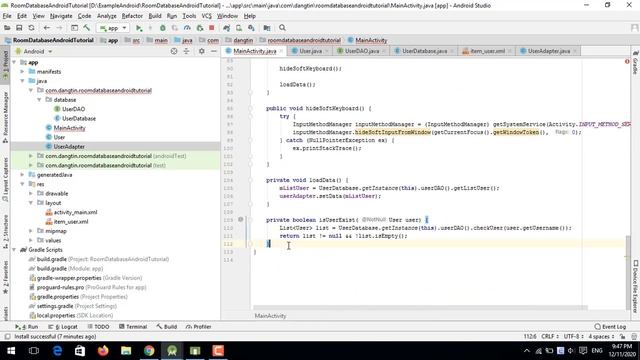
Task: Launch Chrome from the taskbar
Action: pos(149,351)
